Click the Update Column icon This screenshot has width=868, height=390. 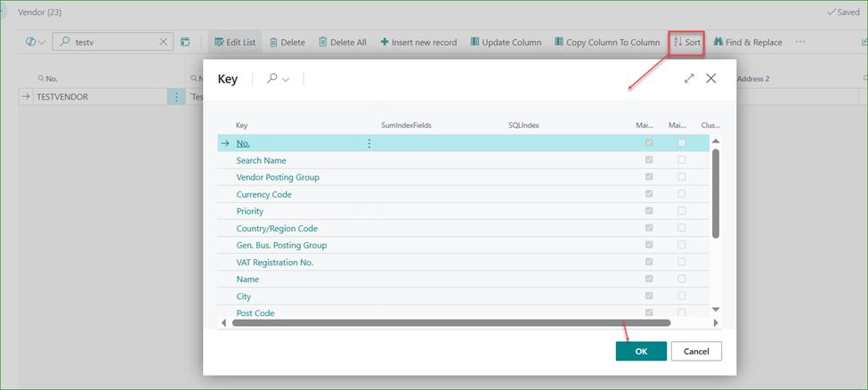click(x=475, y=42)
